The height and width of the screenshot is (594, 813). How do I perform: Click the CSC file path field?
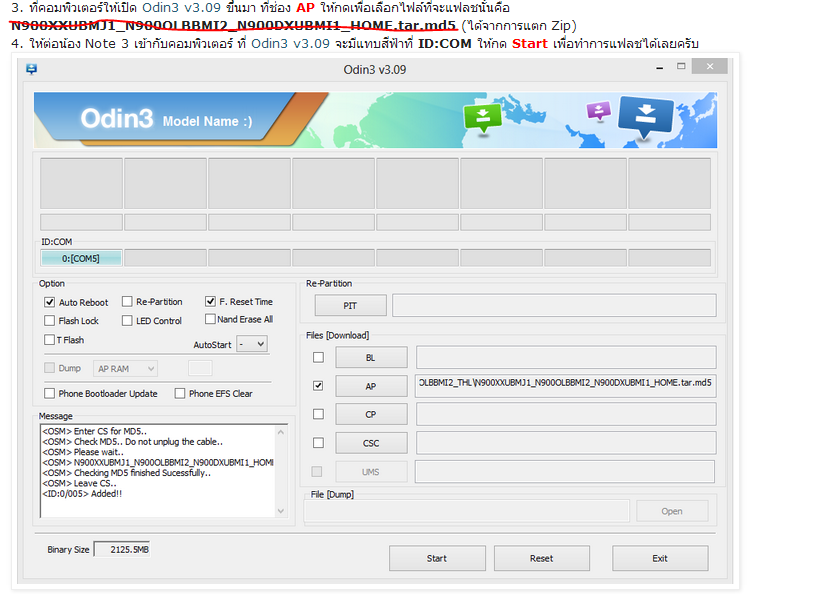(566, 443)
